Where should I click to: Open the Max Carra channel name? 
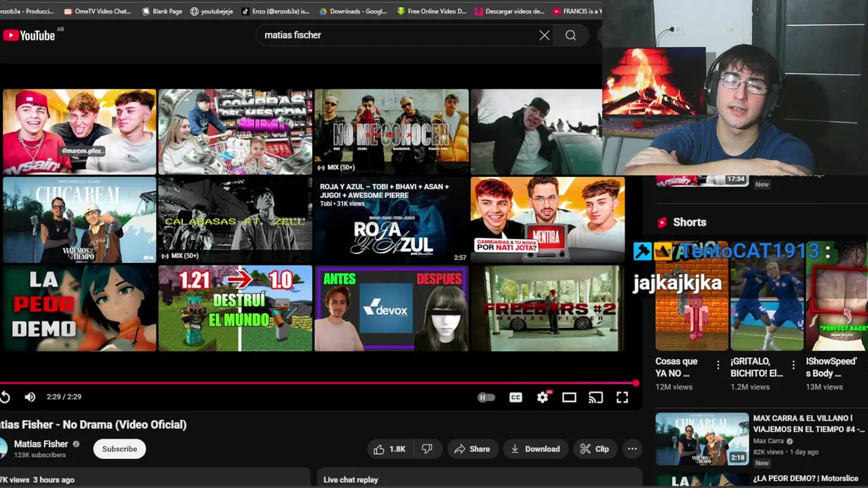coord(768,441)
